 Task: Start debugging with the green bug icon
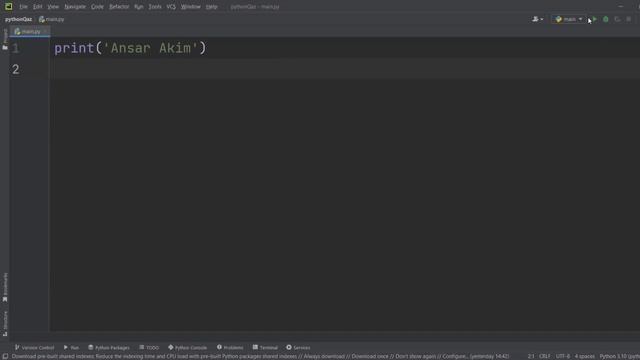(x=606, y=19)
